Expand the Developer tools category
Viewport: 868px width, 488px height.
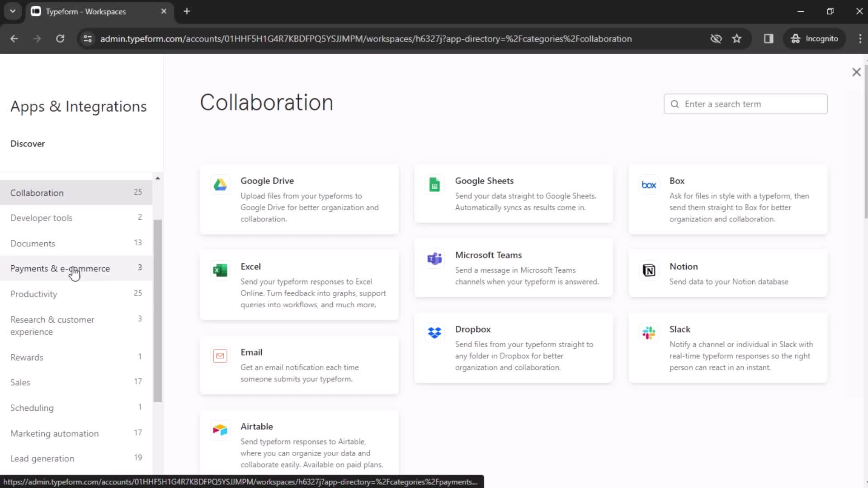42,218
